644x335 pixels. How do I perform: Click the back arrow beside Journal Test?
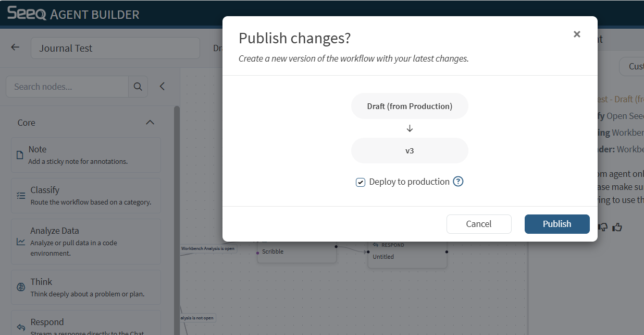pos(15,47)
